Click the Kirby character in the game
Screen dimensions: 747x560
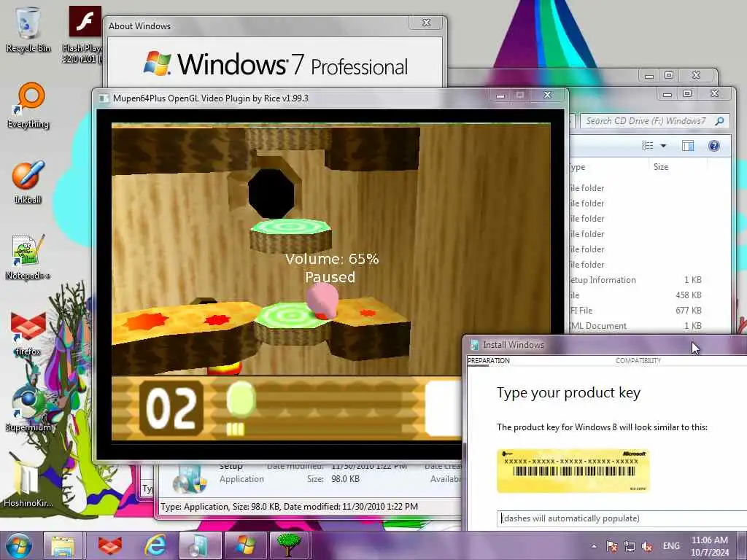(x=322, y=301)
